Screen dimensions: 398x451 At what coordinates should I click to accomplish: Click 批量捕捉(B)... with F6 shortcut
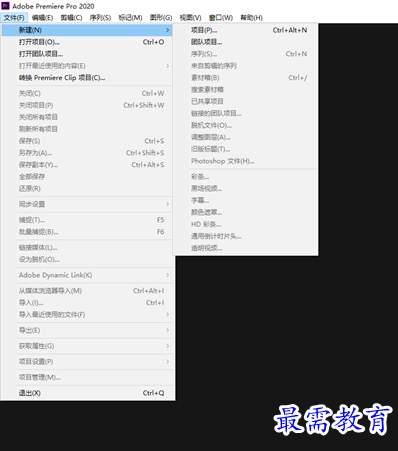87,232
